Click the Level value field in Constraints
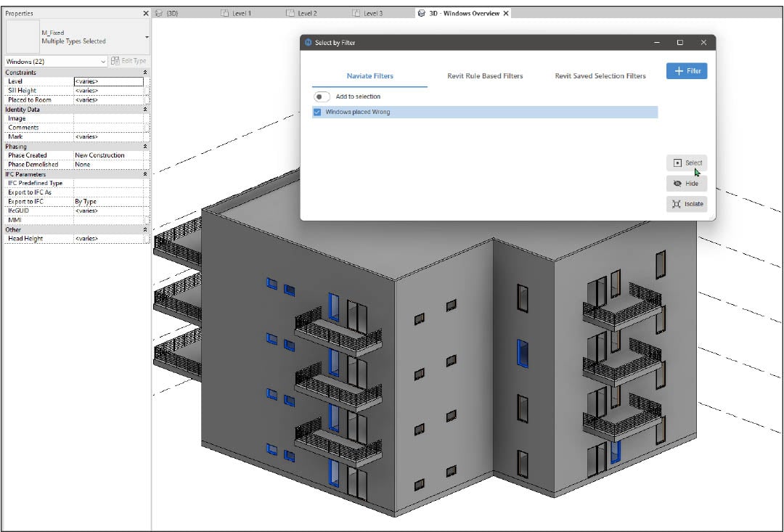 108,81
